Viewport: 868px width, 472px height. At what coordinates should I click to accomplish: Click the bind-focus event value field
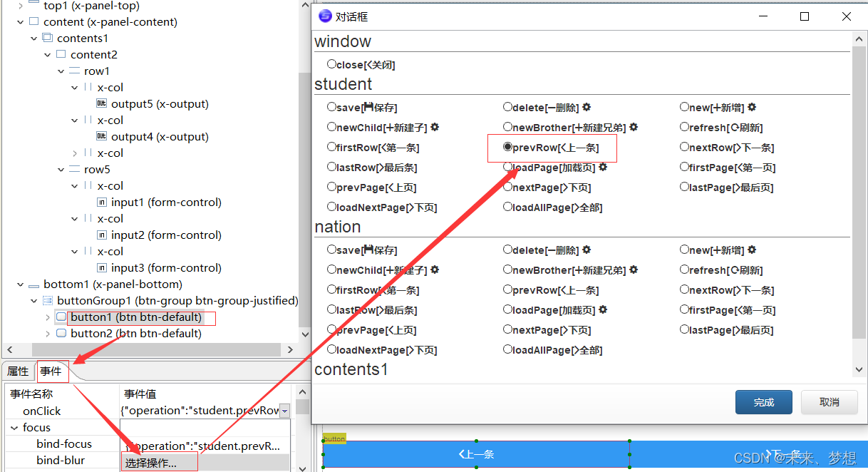point(205,446)
